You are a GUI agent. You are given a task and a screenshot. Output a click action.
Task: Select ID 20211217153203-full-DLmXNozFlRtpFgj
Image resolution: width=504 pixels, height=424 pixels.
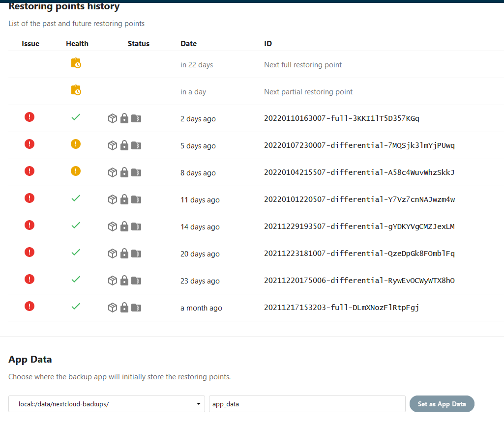click(x=342, y=308)
